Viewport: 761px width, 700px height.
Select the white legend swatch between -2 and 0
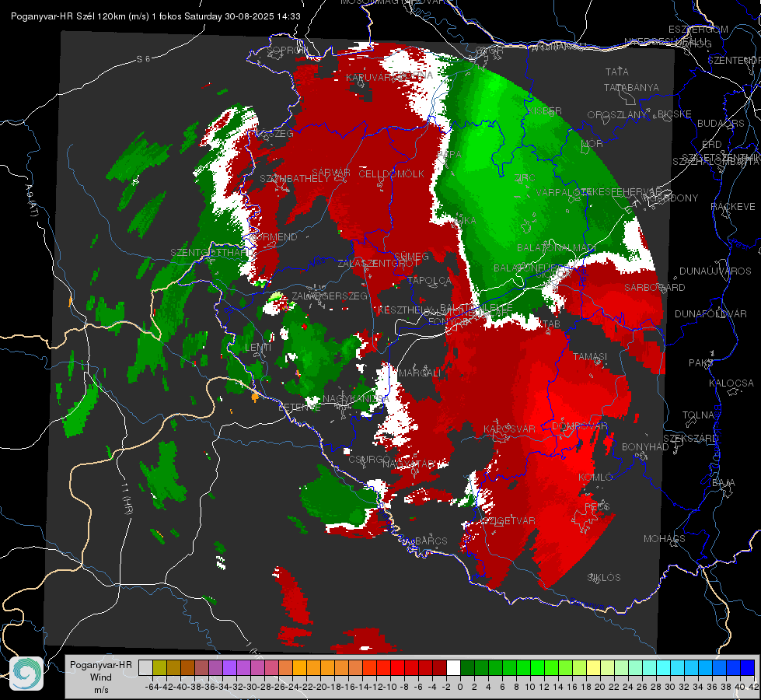453,667
